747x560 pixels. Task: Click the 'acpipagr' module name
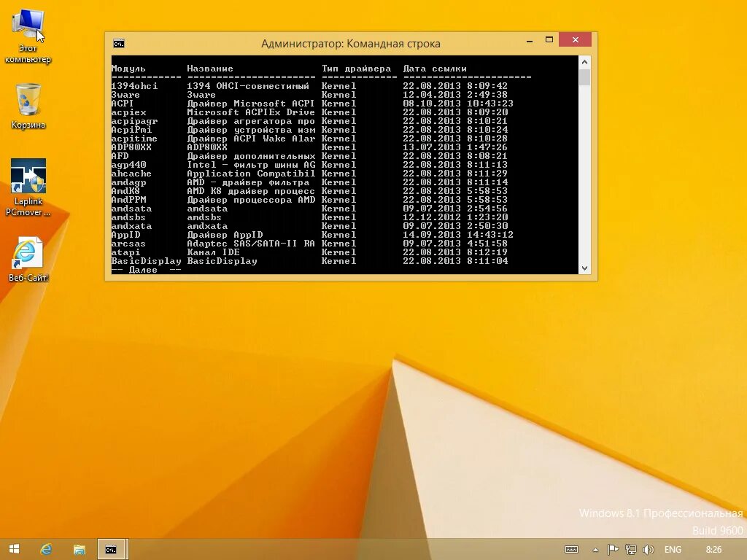[x=134, y=121]
